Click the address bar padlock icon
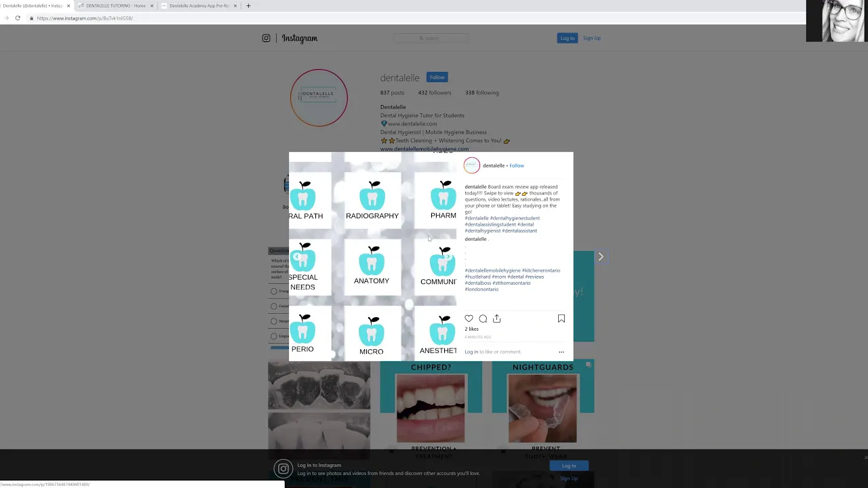 click(31, 18)
